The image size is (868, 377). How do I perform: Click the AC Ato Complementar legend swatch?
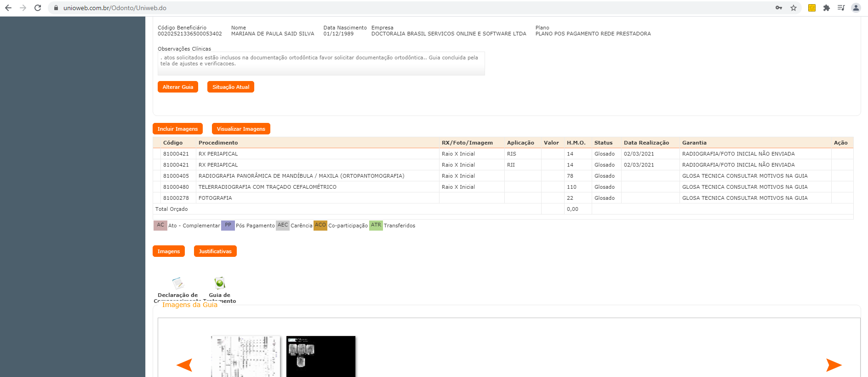160,226
